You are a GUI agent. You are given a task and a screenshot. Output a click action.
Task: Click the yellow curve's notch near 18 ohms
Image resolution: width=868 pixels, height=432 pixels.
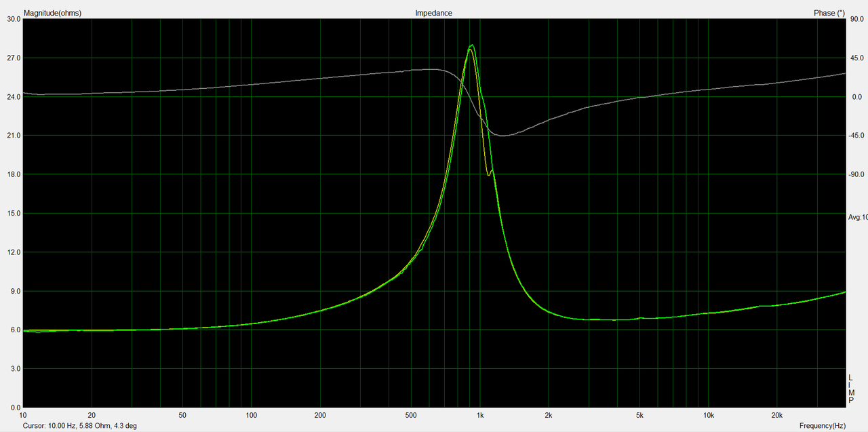[x=488, y=175]
